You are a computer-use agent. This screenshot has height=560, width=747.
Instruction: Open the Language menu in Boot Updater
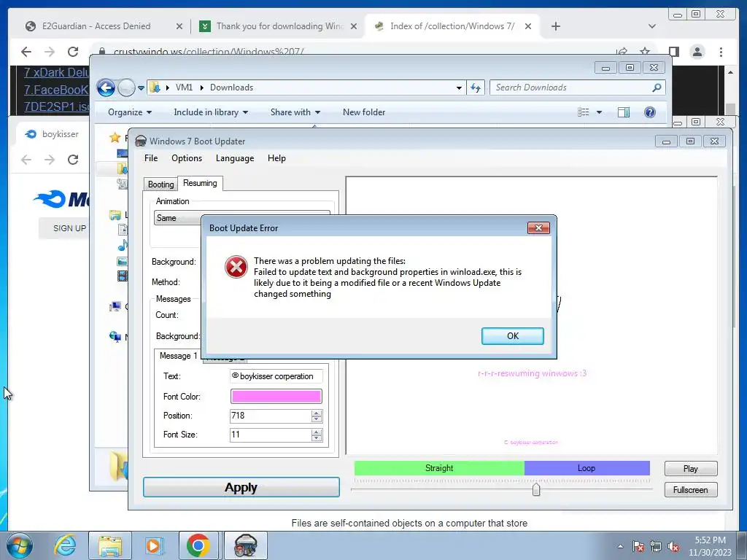click(x=235, y=158)
